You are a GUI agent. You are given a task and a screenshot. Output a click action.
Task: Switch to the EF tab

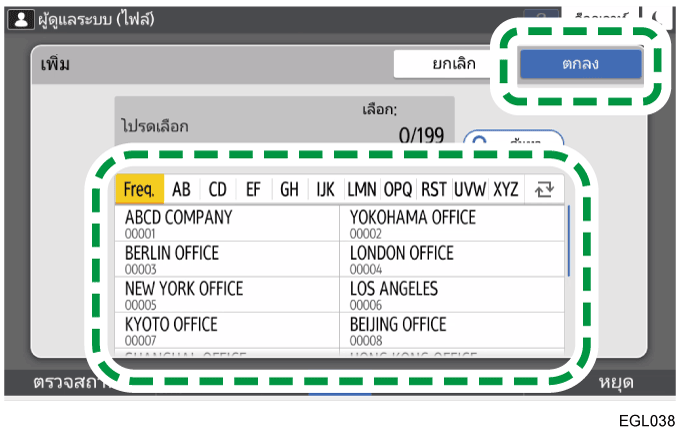coord(253,189)
